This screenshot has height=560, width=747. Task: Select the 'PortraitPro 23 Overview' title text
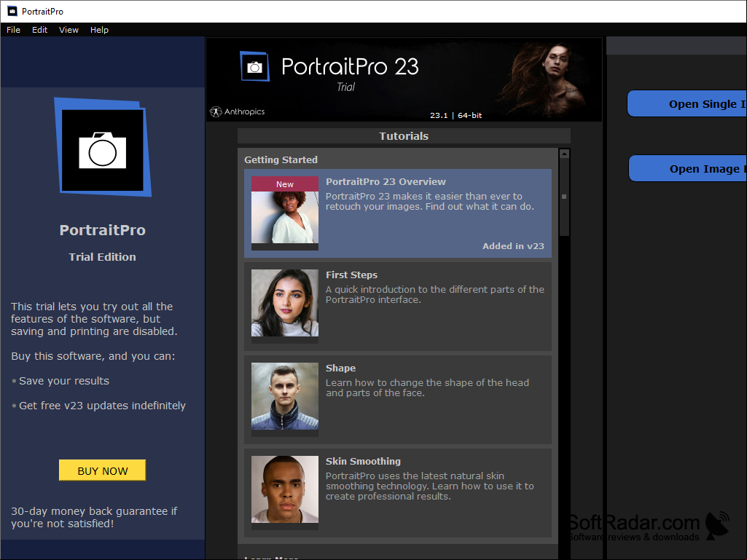pos(386,181)
